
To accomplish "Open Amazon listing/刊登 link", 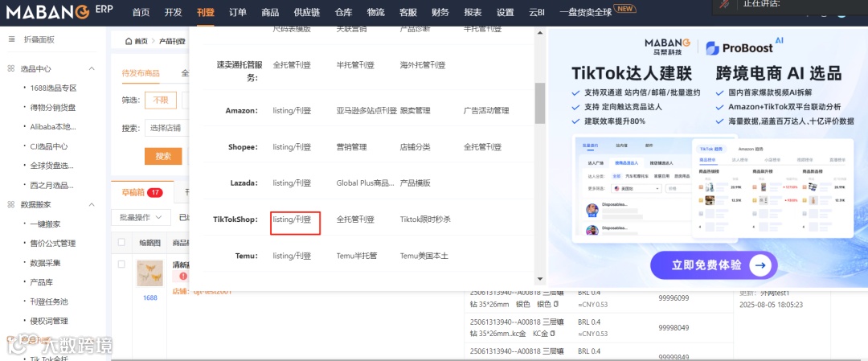I will click(x=292, y=111).
